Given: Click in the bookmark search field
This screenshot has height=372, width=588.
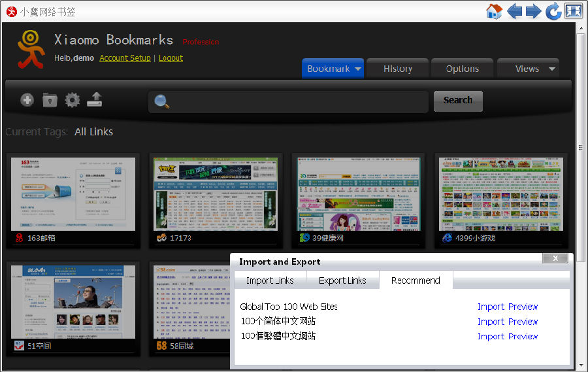Looking at the screenshot, I should (x=294, y=101).
